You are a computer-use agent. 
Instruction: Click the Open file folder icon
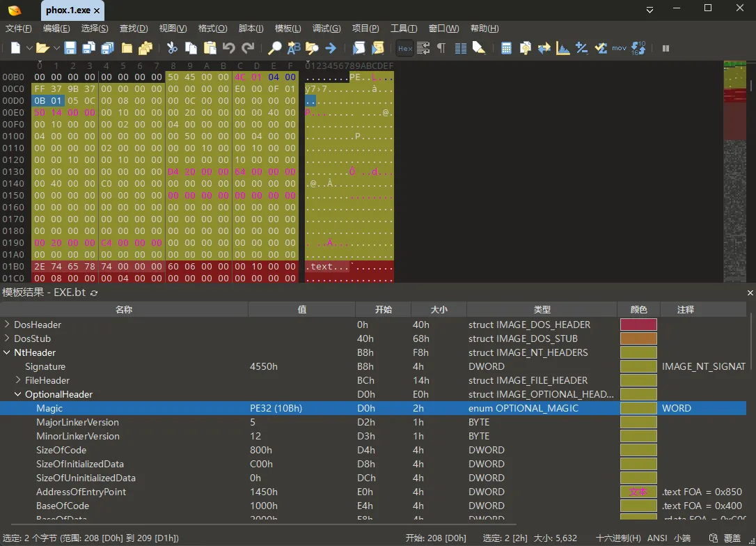coord(42,48)
